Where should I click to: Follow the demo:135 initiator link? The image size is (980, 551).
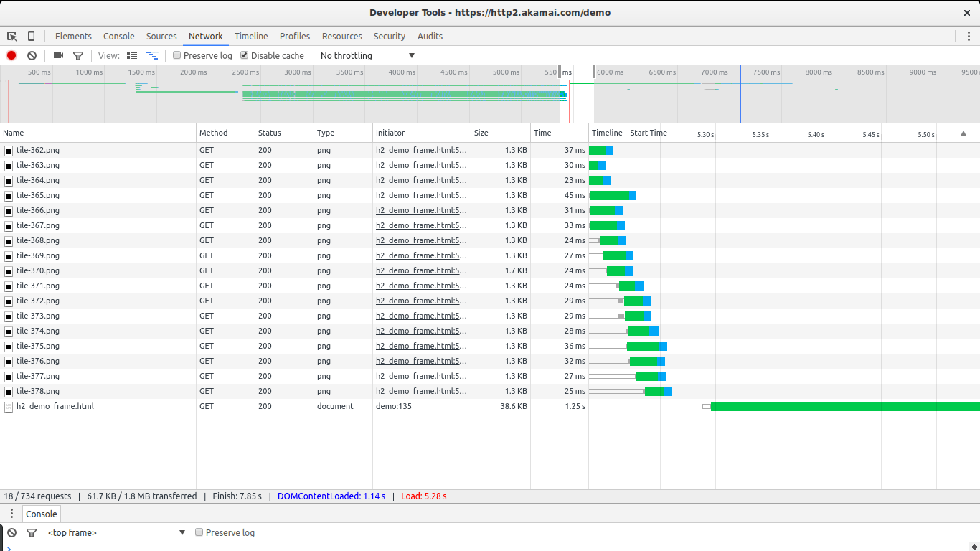click(x=394, y=406)
